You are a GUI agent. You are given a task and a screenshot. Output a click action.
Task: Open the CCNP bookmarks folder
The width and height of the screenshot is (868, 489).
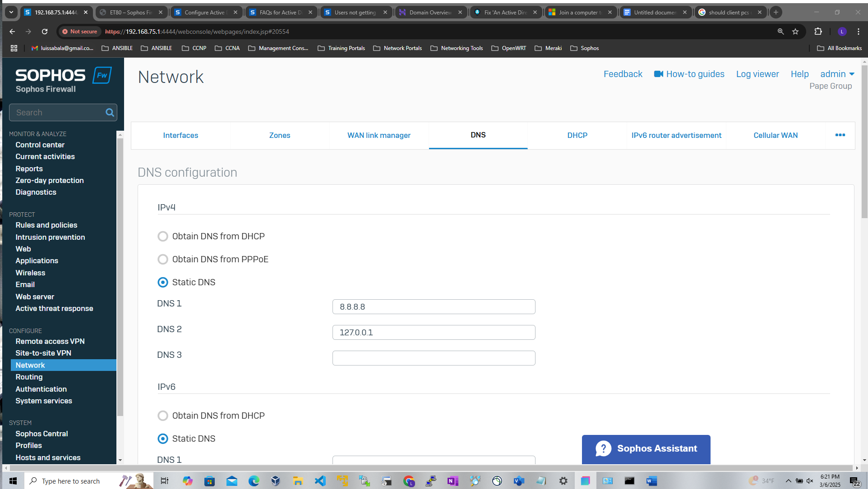pyautogui.click(x=194, y=48)
